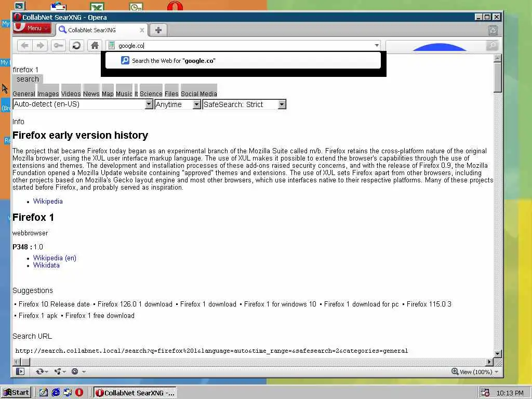Image resolution: width=532 pixels, height=399 pixels.
Task: Open the red Opera Menu button
Action: [x=32, y=28]
